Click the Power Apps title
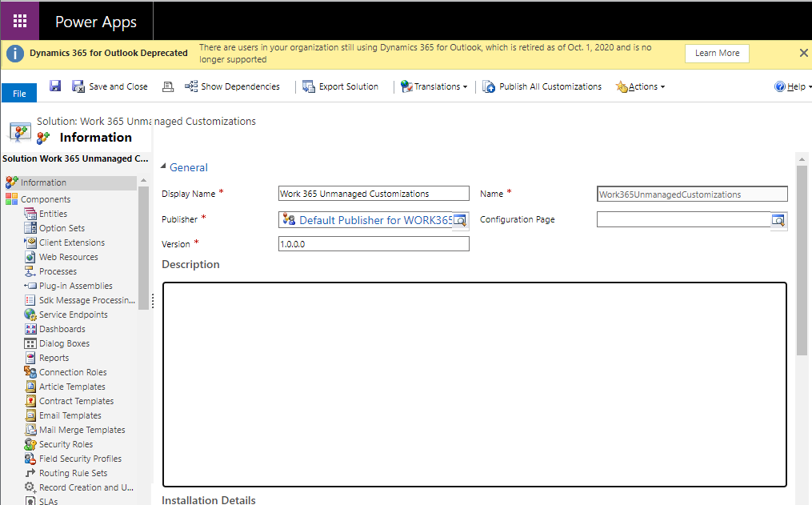Image resolution: width=812 pixels, height=505 pixels. pyautogui.click(x=96, y=22)
